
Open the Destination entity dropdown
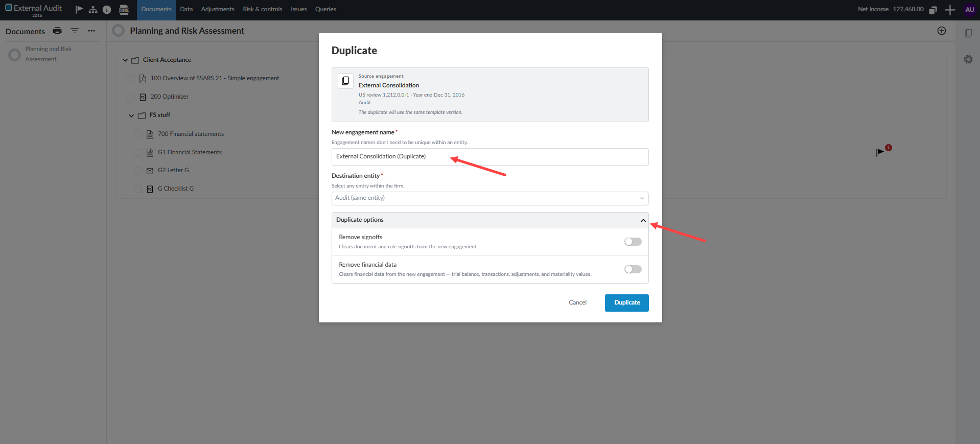(x=490, y=198)
